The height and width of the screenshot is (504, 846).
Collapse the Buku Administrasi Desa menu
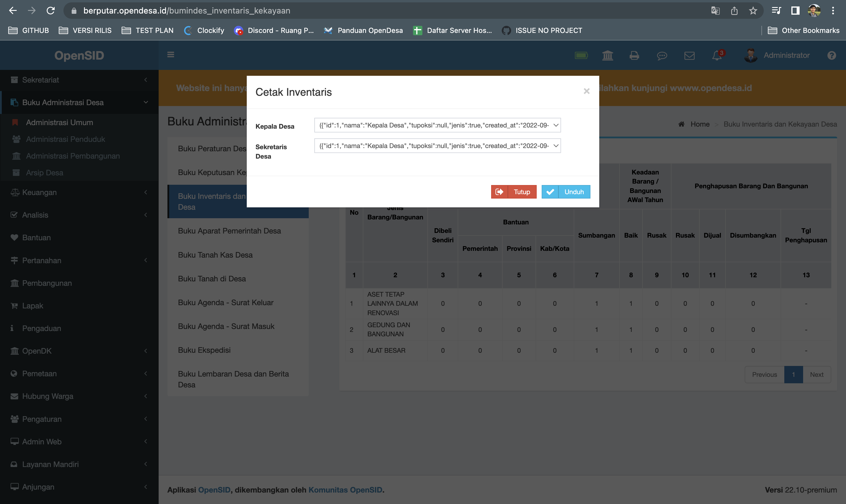click(x=79, y=102)
